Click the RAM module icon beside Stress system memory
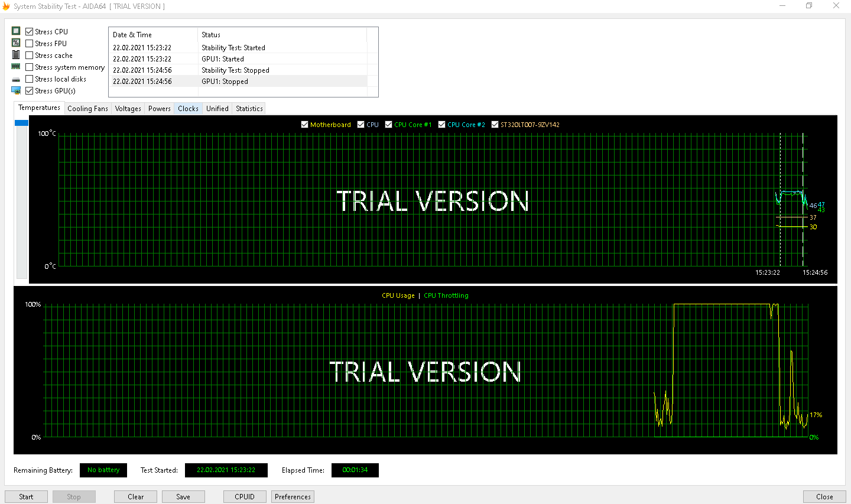 [x=16, y=67]
